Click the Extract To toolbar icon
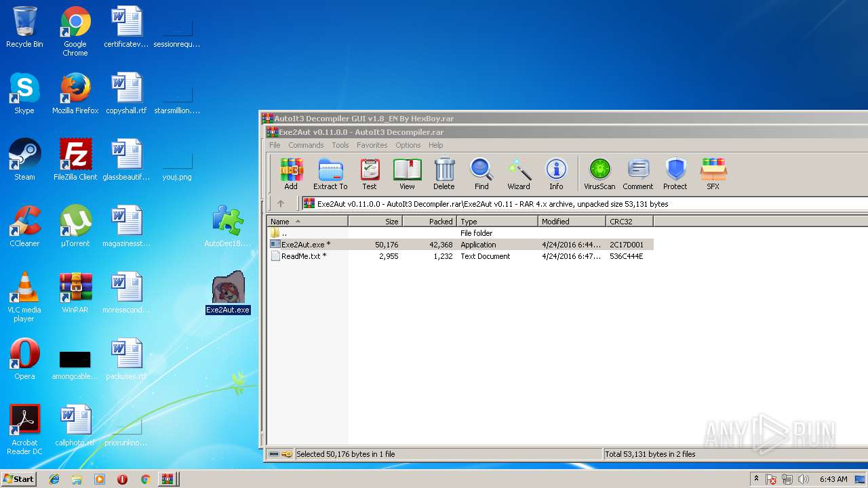868x488 pixels. click(330, 174)
